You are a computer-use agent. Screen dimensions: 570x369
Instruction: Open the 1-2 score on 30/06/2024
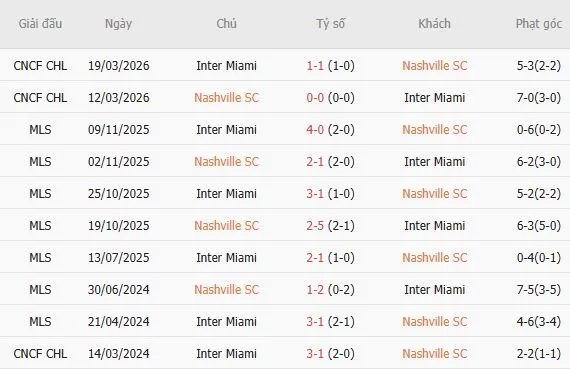click(x=315, y=290)
